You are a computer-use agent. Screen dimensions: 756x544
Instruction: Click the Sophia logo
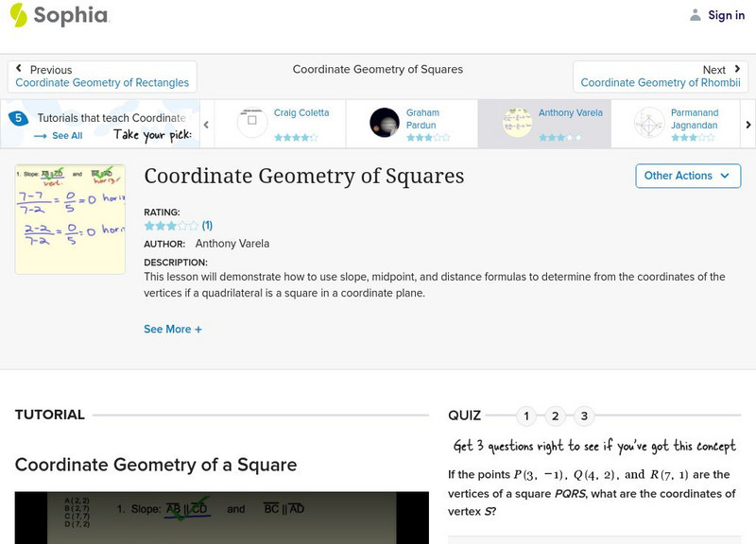tap(59, 15)
